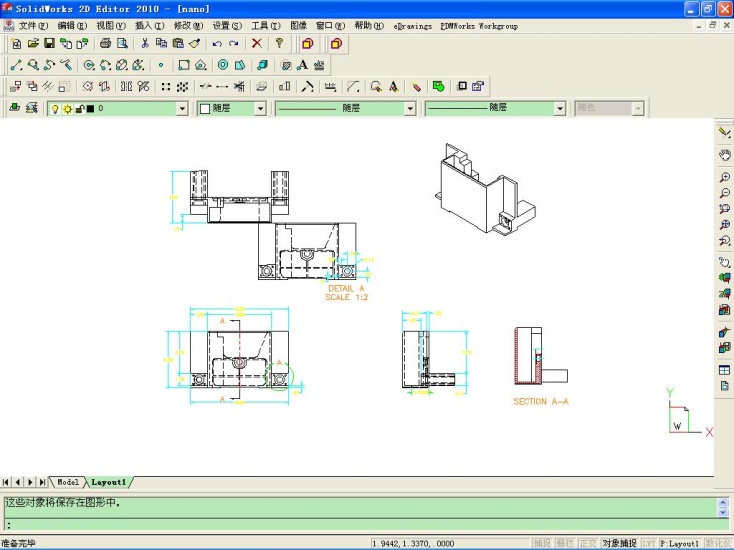Viewport: 734px width, 550px height.
Task: Expand the lineweight 随层 dropdown
Action: [x=560, y=109]
